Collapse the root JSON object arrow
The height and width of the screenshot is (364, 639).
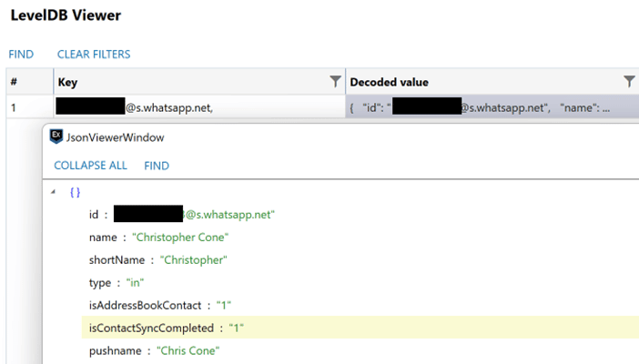pyautogui.click(x=53, y=192)
